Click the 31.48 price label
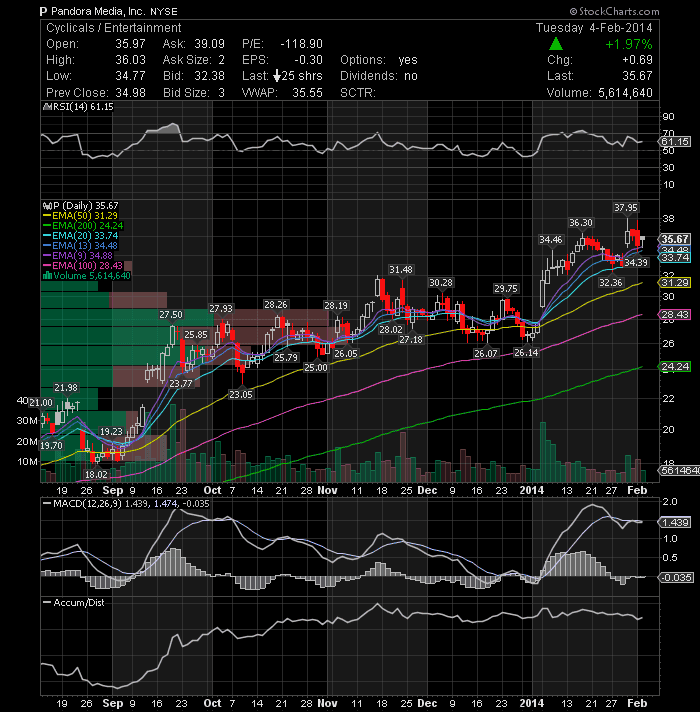This screenshot has height=712, width=700. [x=401, y=270]
